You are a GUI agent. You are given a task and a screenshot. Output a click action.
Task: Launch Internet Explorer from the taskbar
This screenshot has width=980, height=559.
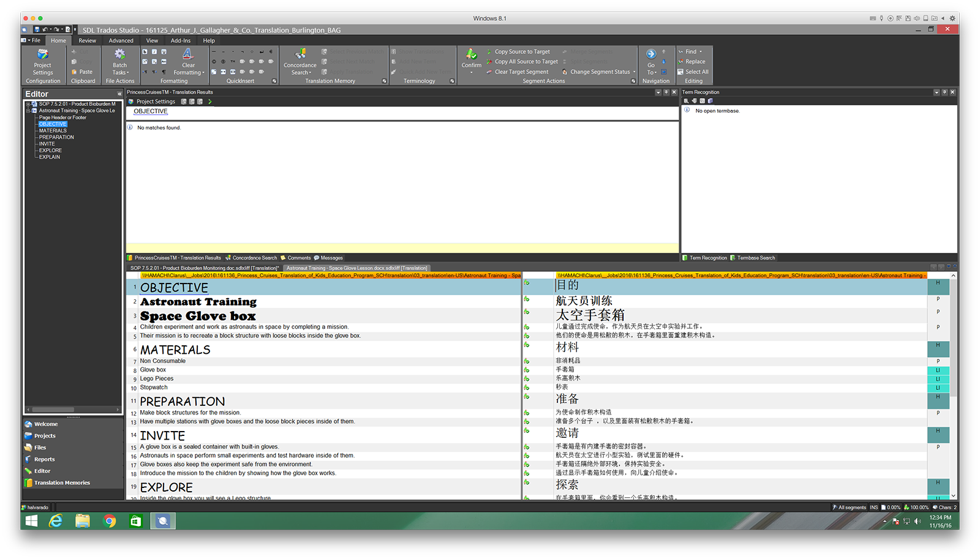(56, 521)
